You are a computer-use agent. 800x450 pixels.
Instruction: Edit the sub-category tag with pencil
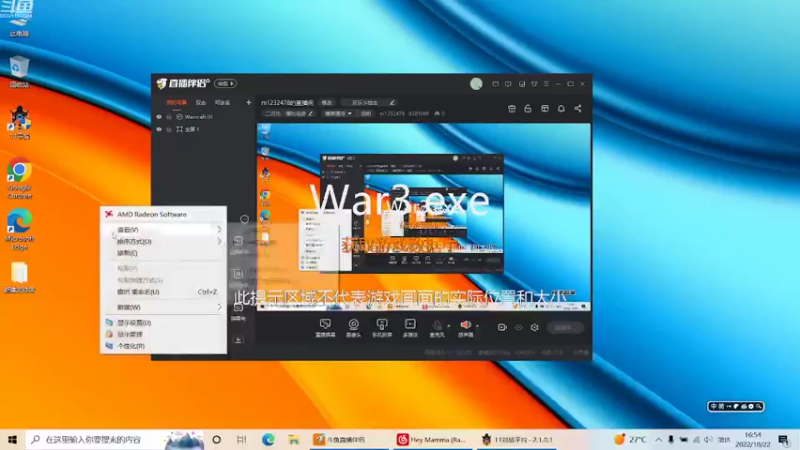289,114
